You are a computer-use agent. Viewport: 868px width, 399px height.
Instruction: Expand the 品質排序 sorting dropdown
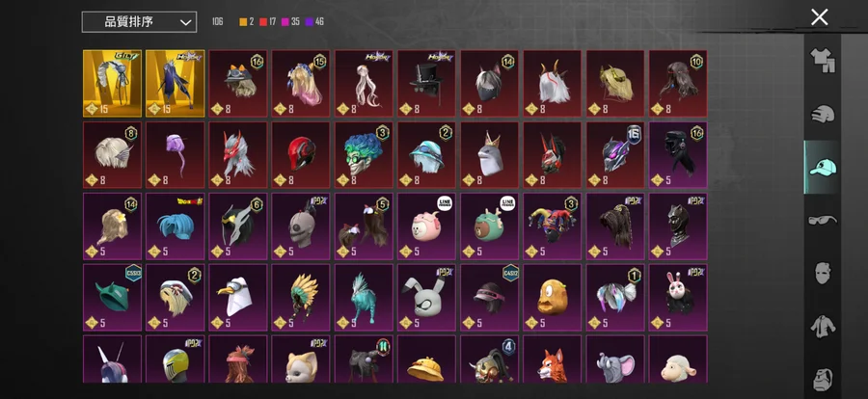tap(139, 22)
